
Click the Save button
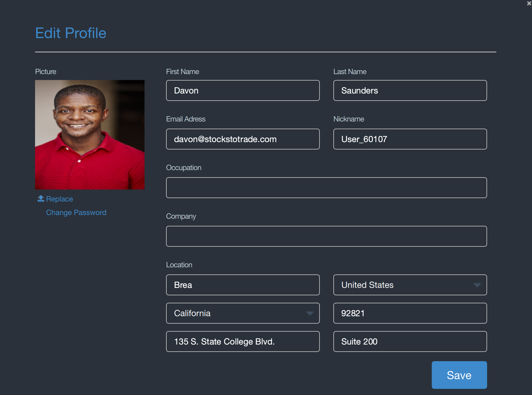[459, 375]
